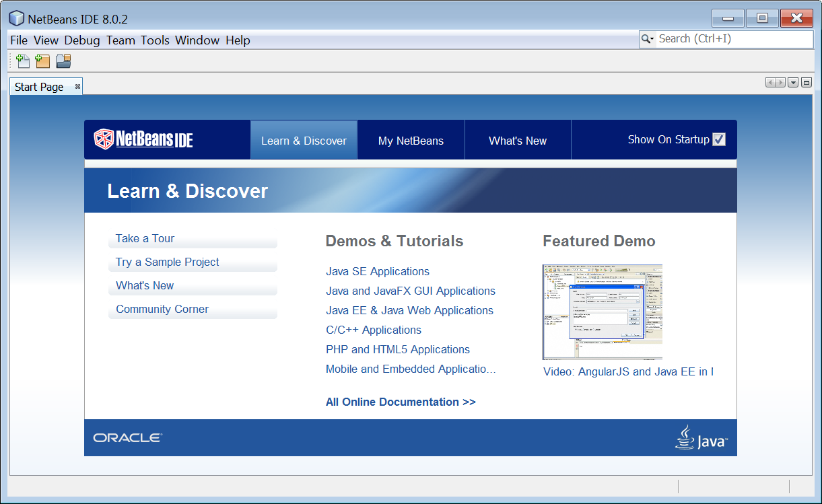
Task: Close the Start Page tab
Action: [77, 86]
